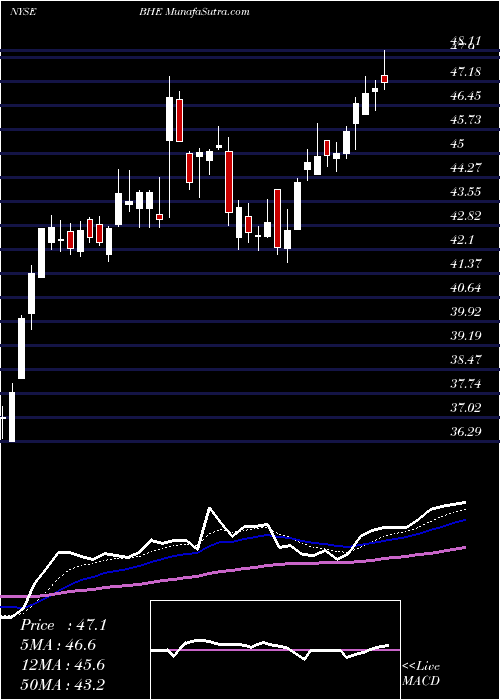Select the 39.92 price axis label

pos(466,312)
